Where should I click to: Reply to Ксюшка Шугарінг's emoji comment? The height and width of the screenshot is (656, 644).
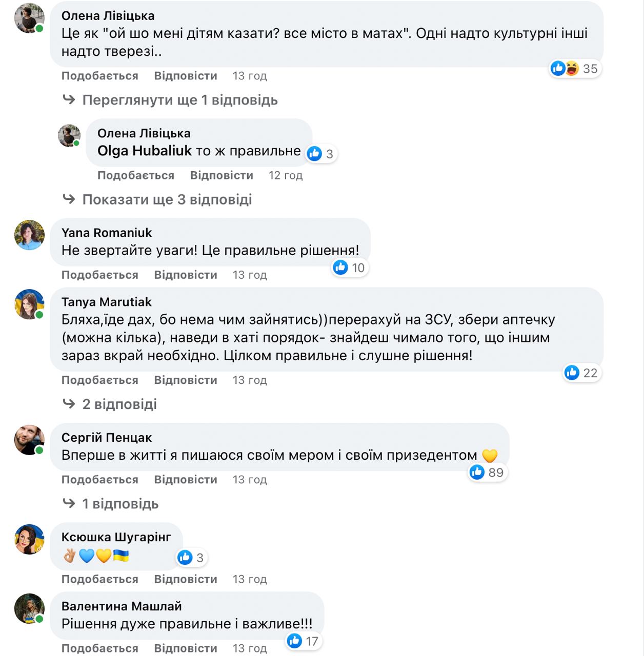click(x=186, y=579)
